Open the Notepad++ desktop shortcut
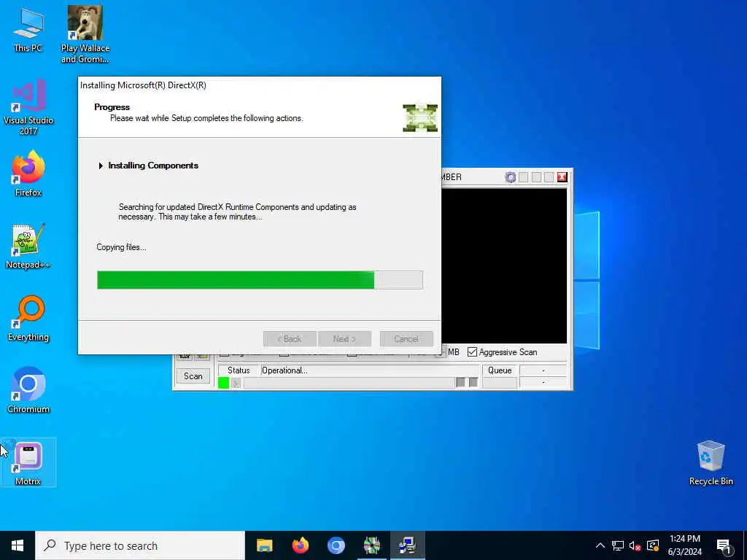The width and height of the screenshot is (747, 560). 28,246
